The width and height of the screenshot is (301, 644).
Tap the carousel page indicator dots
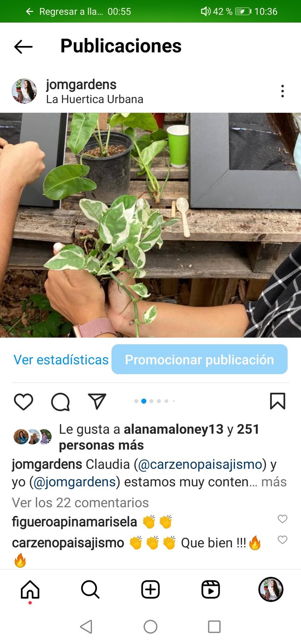155,401
